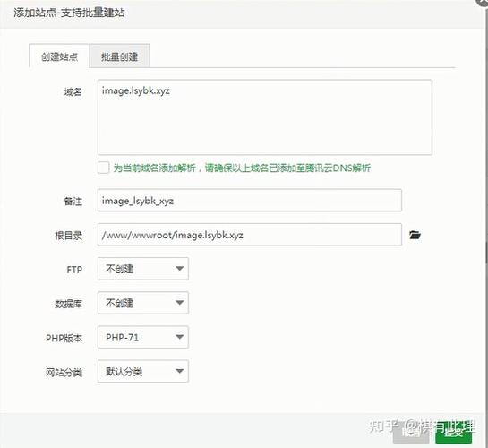Click the 根目录 path input field
This screenshot has height=448, width=488.
[250, 235]
